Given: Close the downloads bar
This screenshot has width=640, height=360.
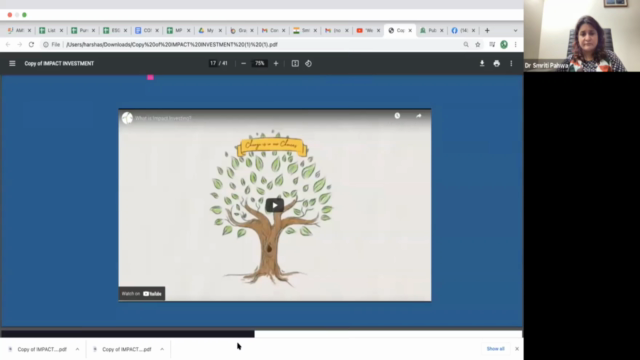Looking at the screenshot, I should pyautogui.click(x=517, y=349).
